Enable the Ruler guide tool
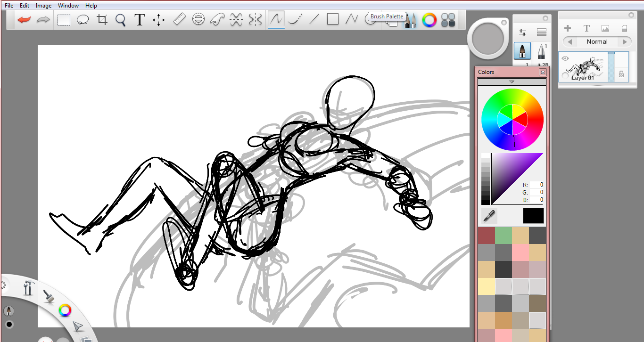 coord(180,20)
